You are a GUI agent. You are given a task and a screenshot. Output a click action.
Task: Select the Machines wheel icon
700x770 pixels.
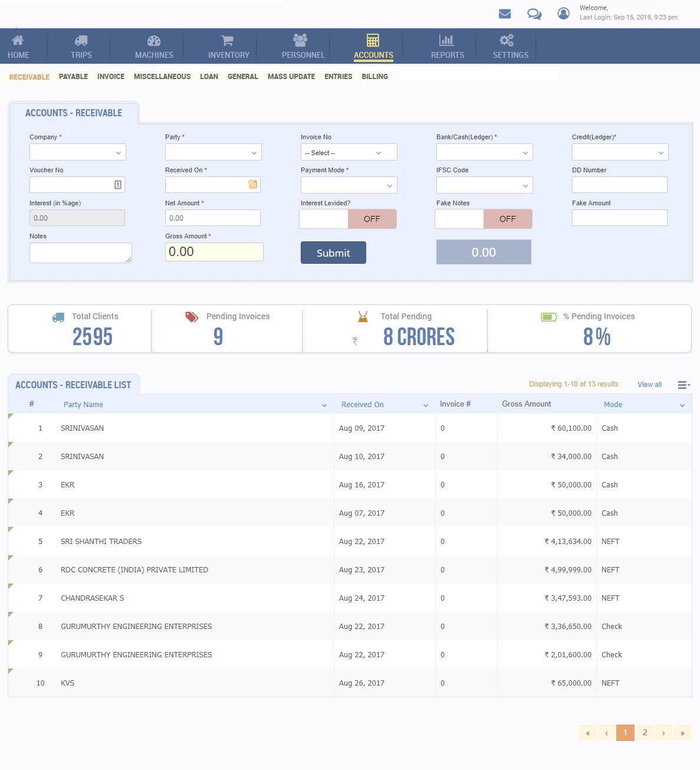tap(154, 39)
